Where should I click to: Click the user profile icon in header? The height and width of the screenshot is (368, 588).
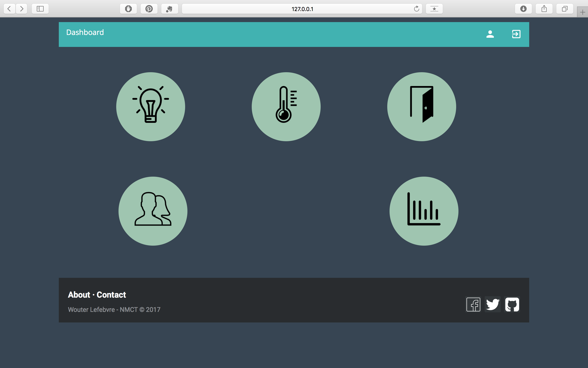[490, 34]
